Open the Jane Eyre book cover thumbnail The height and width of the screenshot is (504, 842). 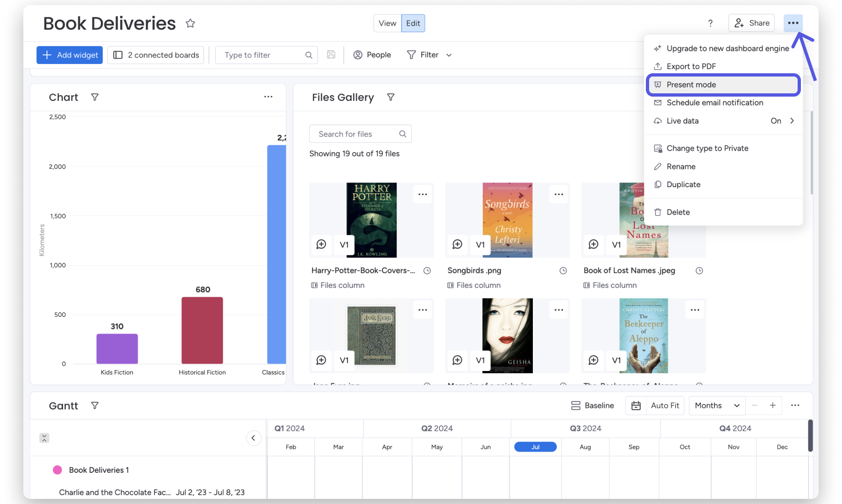(371, 336)
